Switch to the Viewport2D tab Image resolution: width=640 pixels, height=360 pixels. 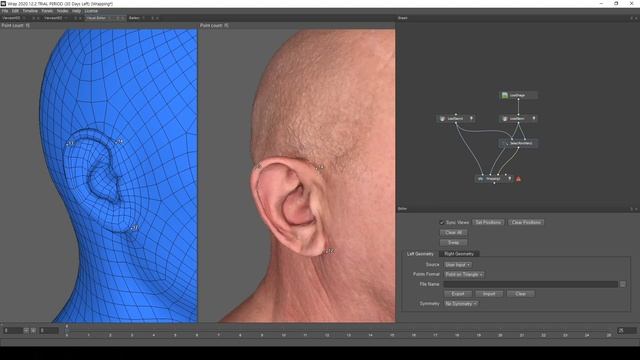pyautogui.click(x=53, y=18)
